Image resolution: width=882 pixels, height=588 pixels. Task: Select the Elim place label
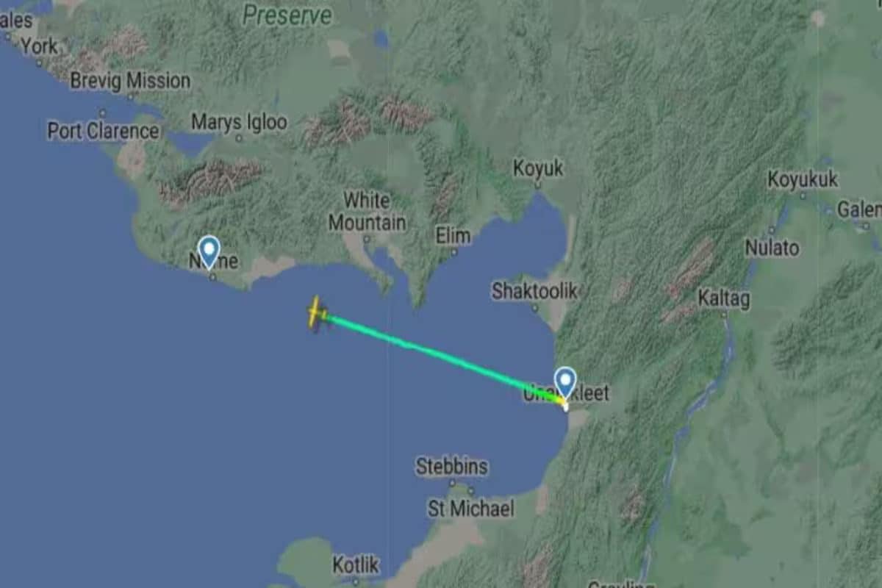coord(453,236)
